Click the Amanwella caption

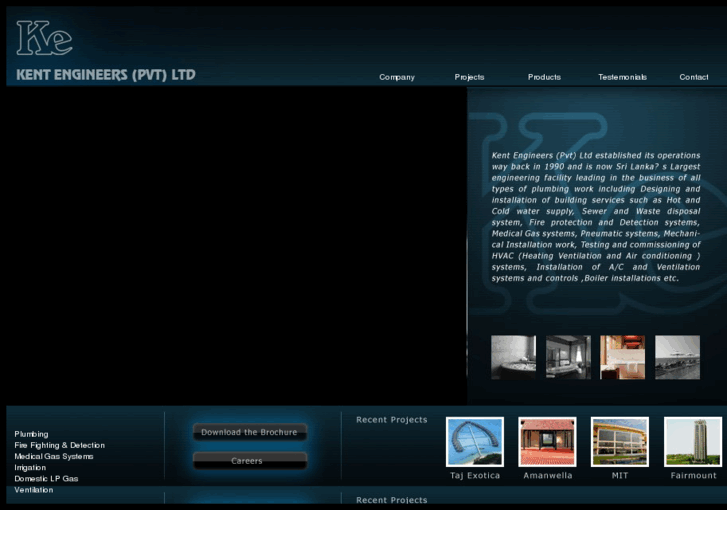tap(548, 475)
